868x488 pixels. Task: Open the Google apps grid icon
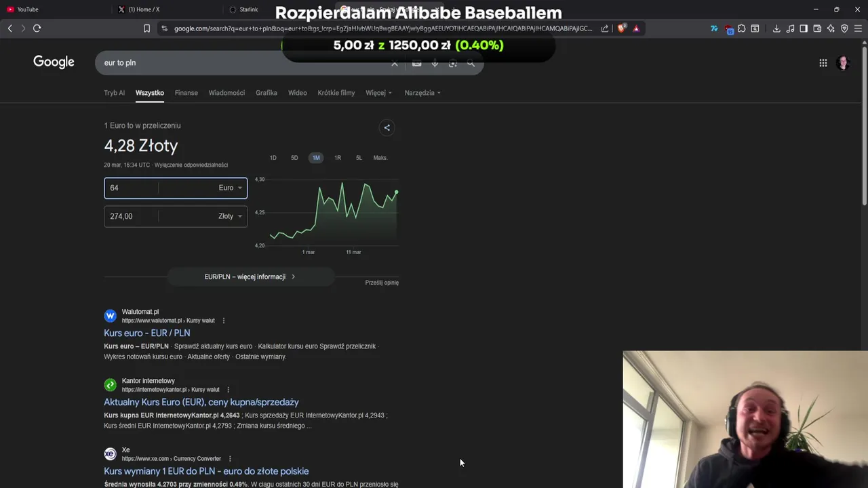coord(823,63)
